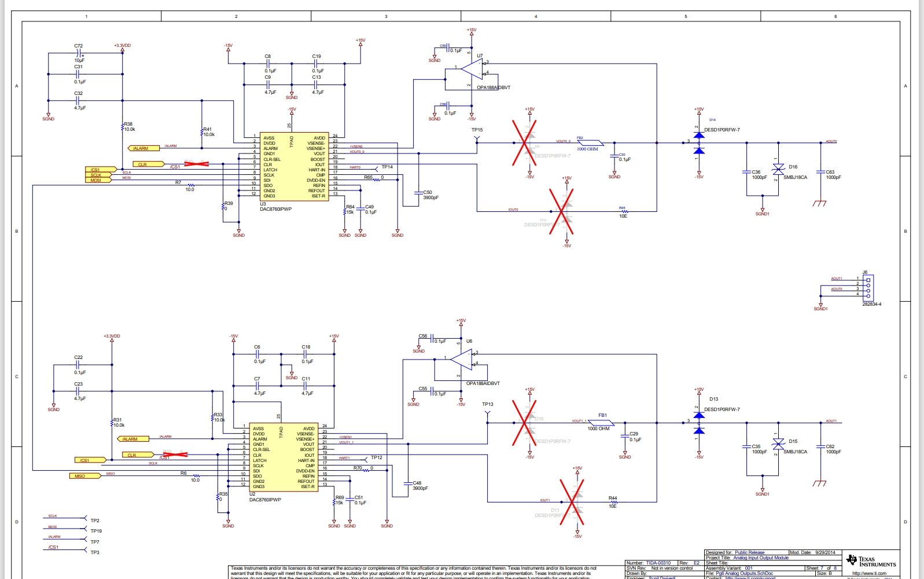Viewport: 924px width, 579px height.
Task: Select the D14 DESD1P0RFW-7 diode pair
Action: (x=699, y=143)
